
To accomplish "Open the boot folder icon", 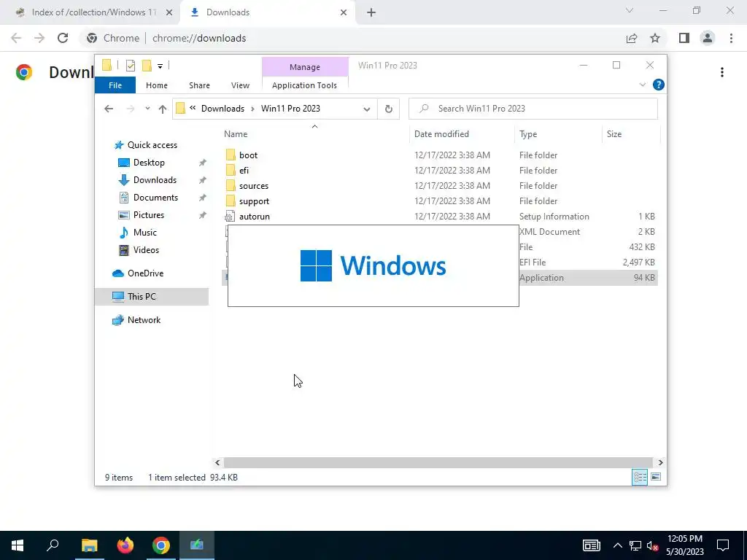I will [x=231, y=155].
